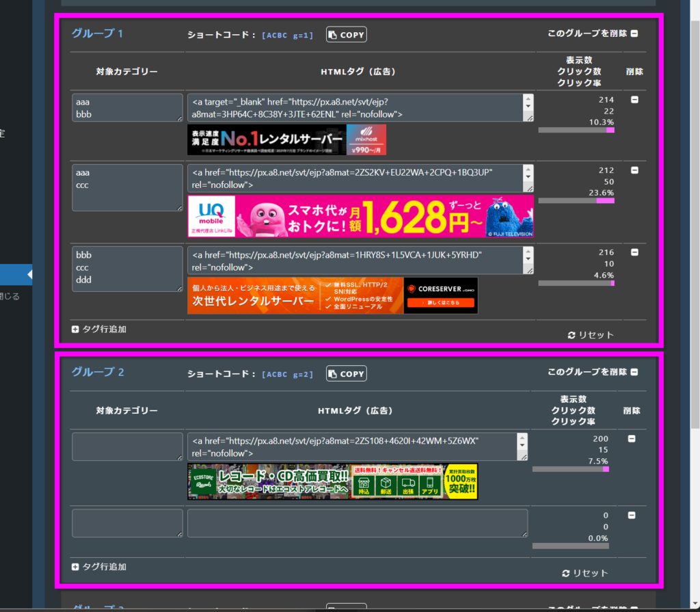Reset the Group 1 statistics

(591, 335)
